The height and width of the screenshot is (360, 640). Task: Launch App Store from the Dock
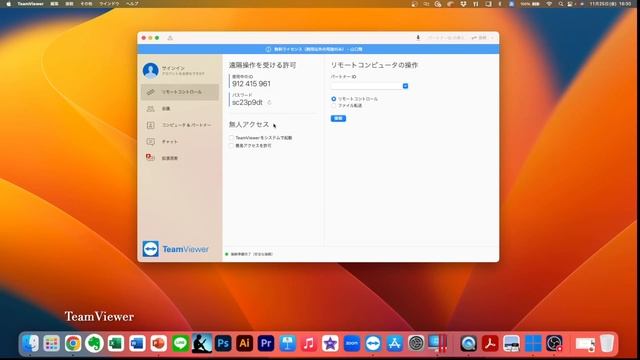[394, 343]
